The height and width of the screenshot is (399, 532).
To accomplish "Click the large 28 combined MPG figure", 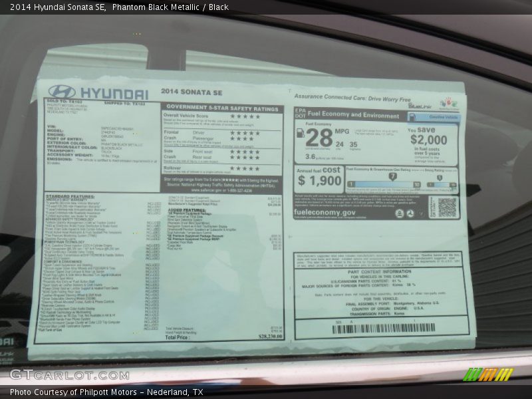I will coord(319,138).
